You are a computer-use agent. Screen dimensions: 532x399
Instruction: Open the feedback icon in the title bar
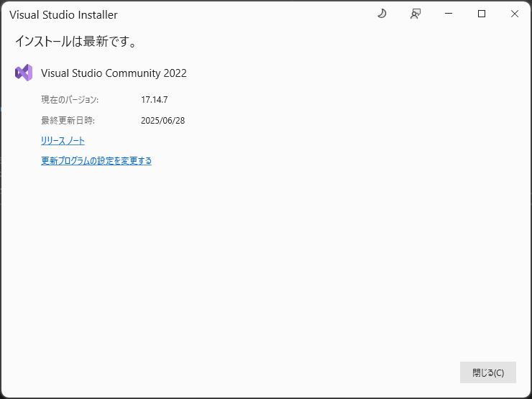coord(416,14)
